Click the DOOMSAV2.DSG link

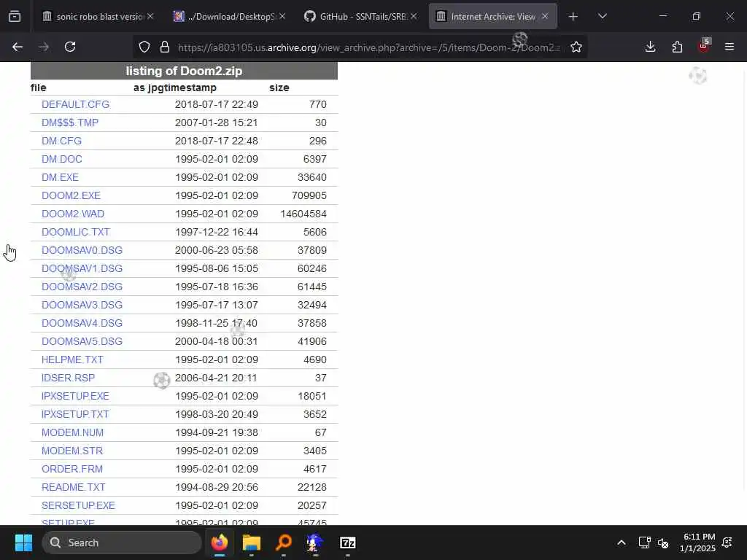[82, 287]
